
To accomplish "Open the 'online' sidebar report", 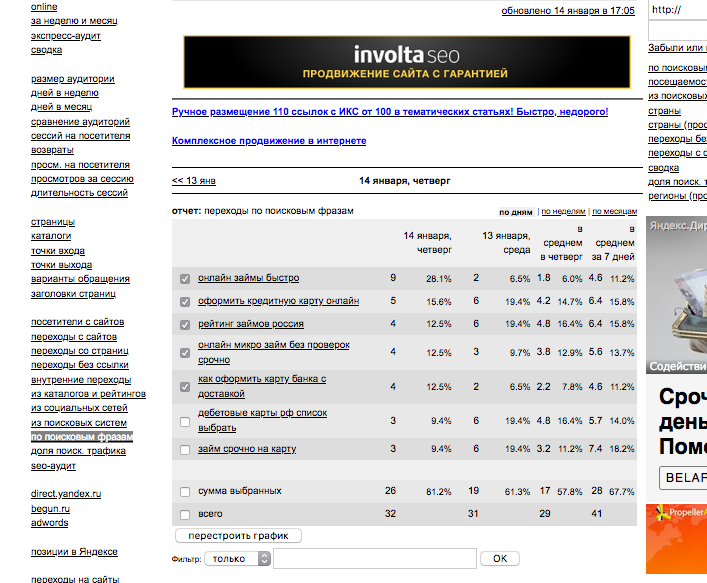I will click(x=44, y=7).
